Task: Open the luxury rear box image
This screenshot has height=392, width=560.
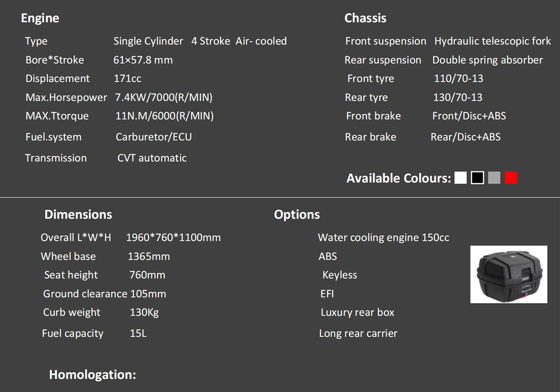Action: coord(509,274)
